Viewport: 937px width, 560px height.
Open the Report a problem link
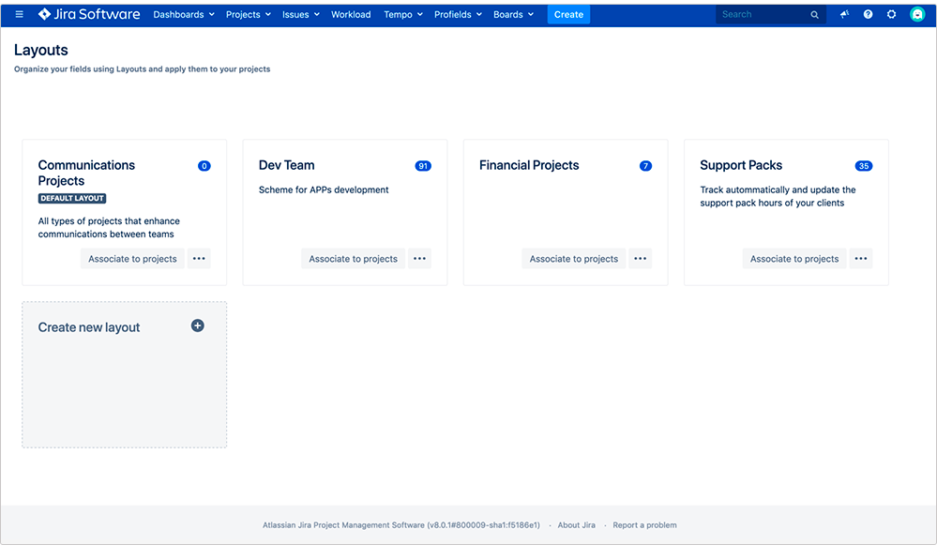(x=643, y=525)
